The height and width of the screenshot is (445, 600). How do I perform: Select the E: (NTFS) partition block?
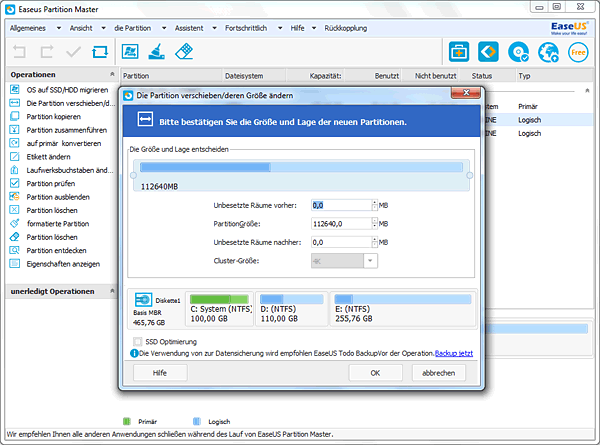(403, 309)
